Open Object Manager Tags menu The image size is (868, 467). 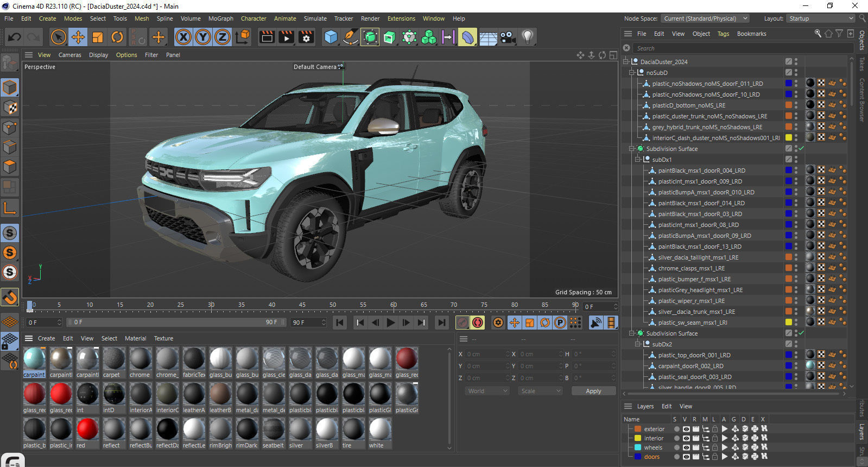point(723,34)
